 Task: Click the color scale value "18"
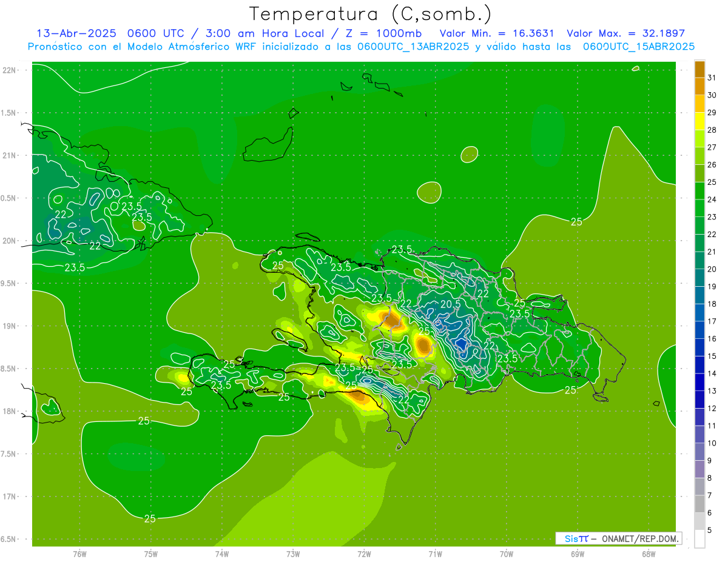[712, 304]
